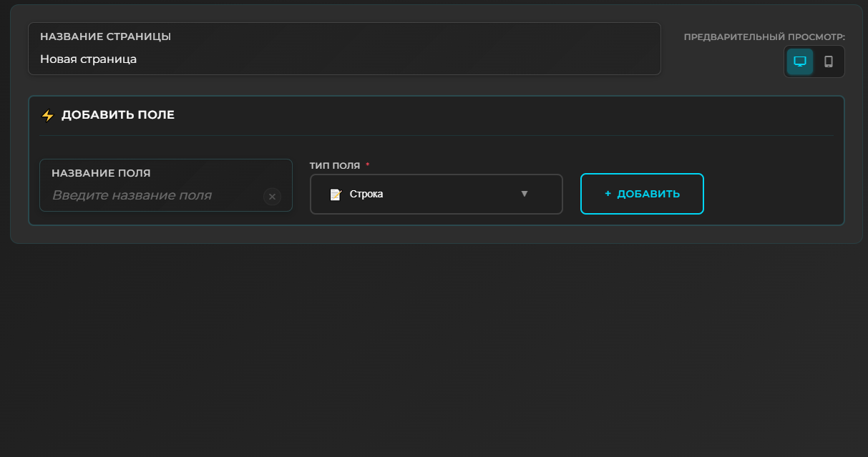
Task: Clear the field name input with X
Action: point(272,197)
